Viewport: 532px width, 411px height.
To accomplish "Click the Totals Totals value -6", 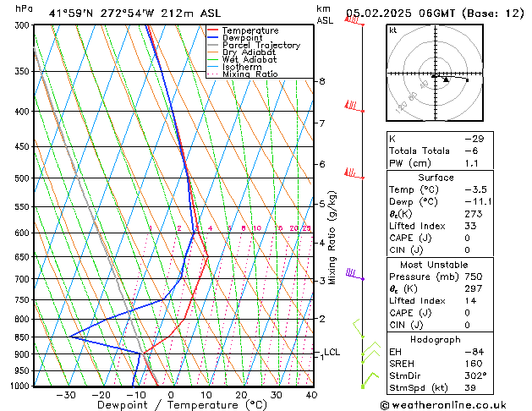I will [471, 151].
